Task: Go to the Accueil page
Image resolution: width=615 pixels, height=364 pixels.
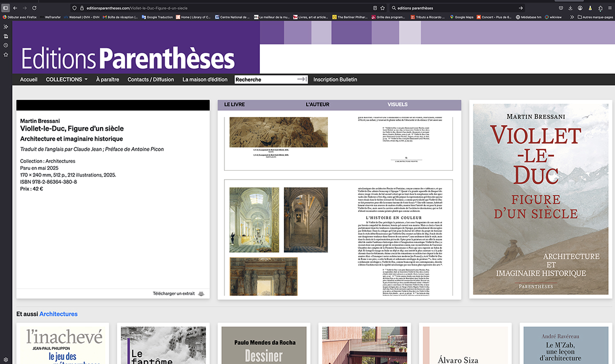Action: point(29,79)
